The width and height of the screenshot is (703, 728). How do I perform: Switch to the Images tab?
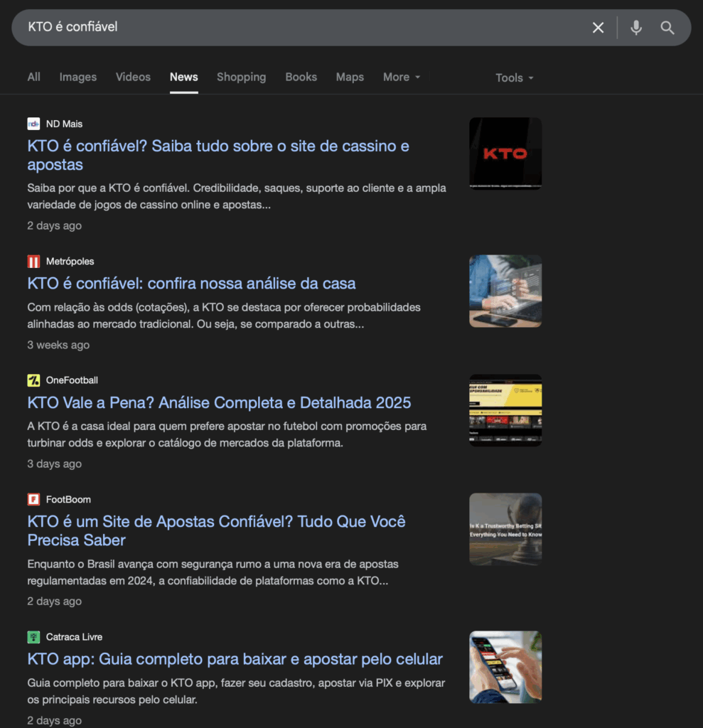click(x=78, y=77)
